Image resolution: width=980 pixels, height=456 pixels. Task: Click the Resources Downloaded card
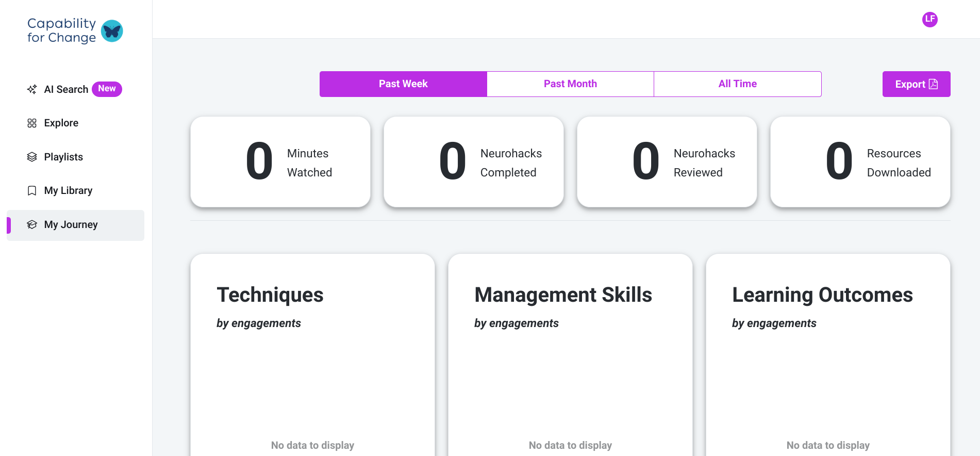point(860,162)
